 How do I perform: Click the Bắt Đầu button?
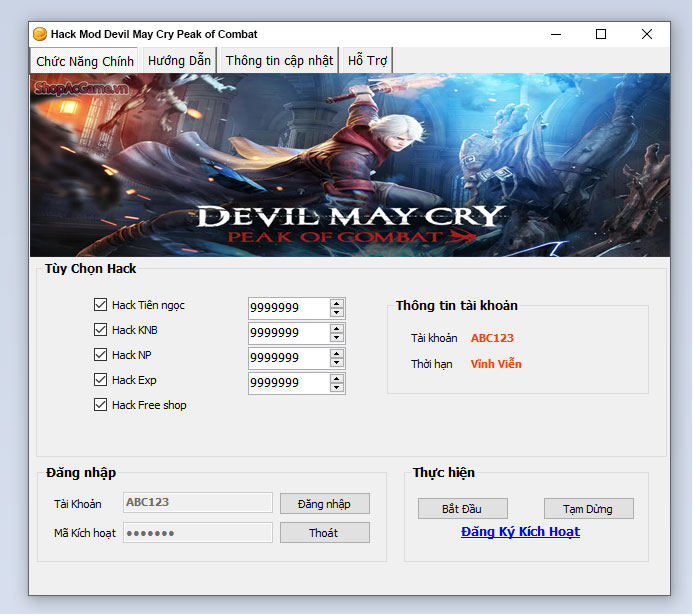click(463, 509)
